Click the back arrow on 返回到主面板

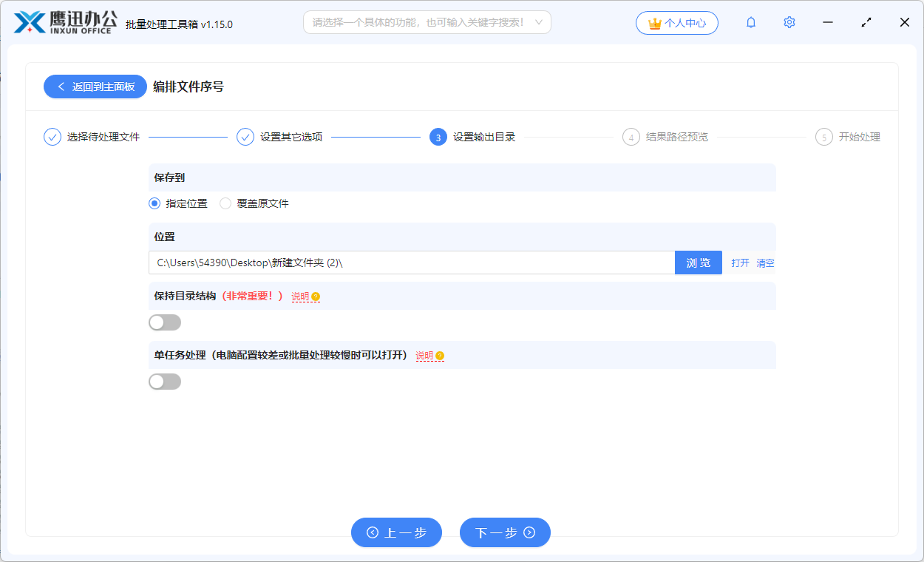[61, 87]
